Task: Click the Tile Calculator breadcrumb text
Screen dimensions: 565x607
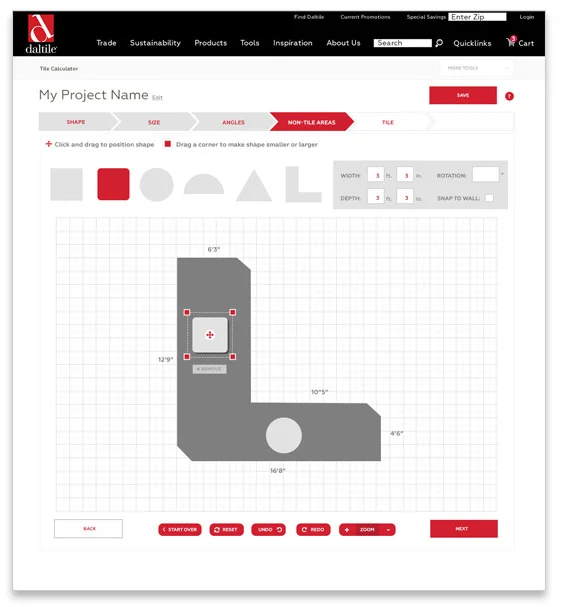Action: 59,69
